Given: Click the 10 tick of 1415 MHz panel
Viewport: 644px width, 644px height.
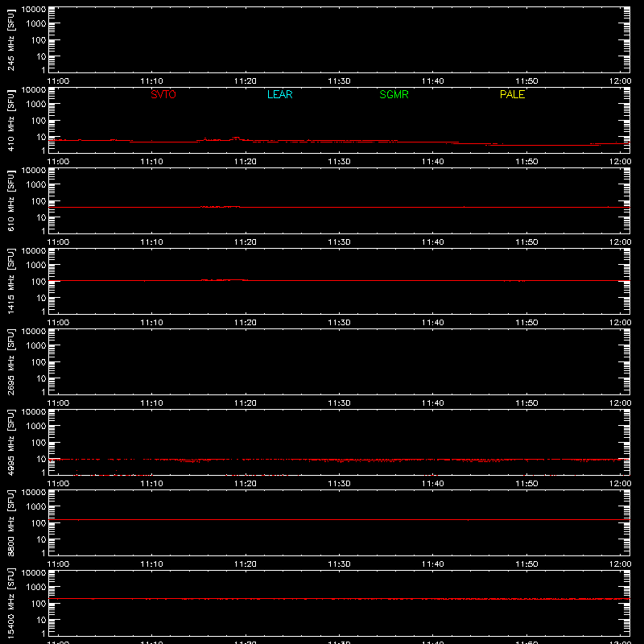Looking at the screenshot, I should 42,298.
